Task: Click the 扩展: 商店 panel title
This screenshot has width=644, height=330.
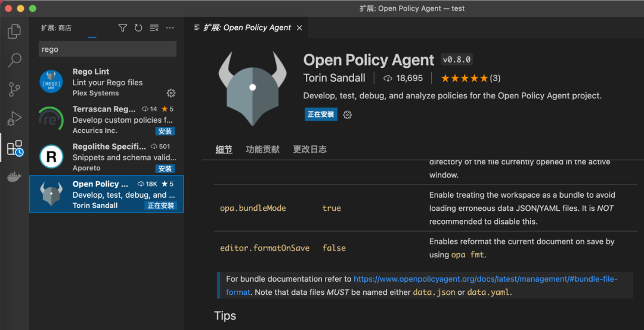Action: pyautogui.click(x=56, y=28)
